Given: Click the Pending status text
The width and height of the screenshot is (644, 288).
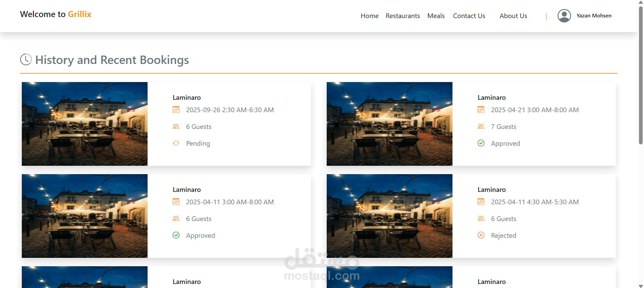Looking at the screenshot, I should (198, 143).
